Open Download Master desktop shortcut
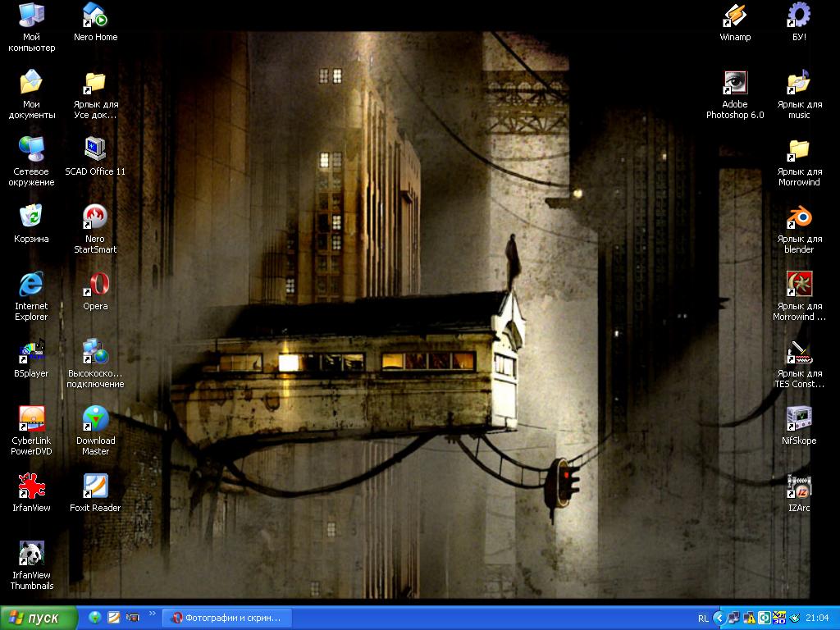 pos(95,431)
